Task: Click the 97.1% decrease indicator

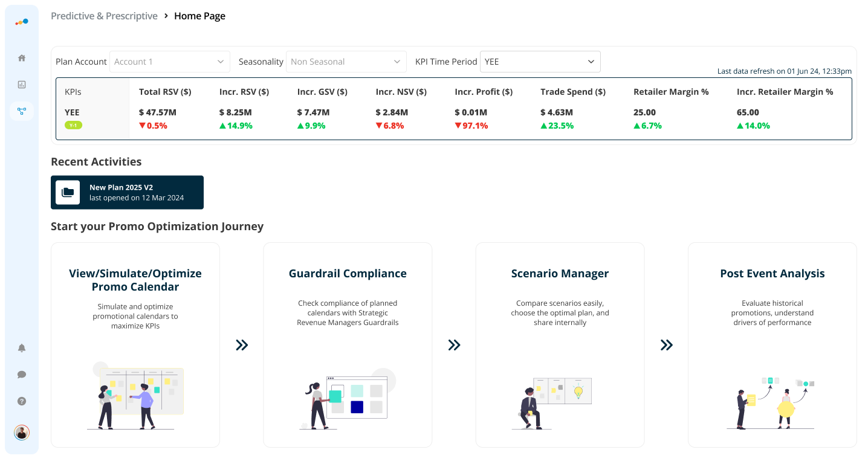Action: point(472,126)
